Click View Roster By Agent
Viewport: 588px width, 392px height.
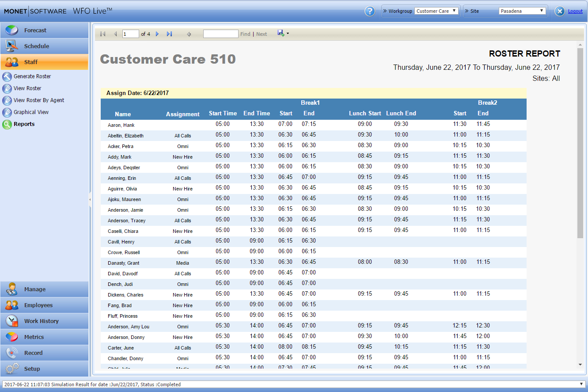[x=39, y=100]
